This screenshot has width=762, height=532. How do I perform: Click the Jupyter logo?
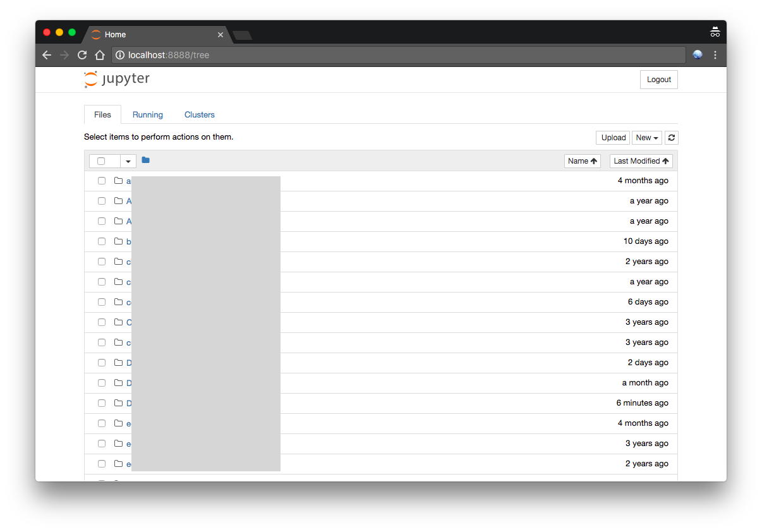pyautogui.click(x=117, y=80)
